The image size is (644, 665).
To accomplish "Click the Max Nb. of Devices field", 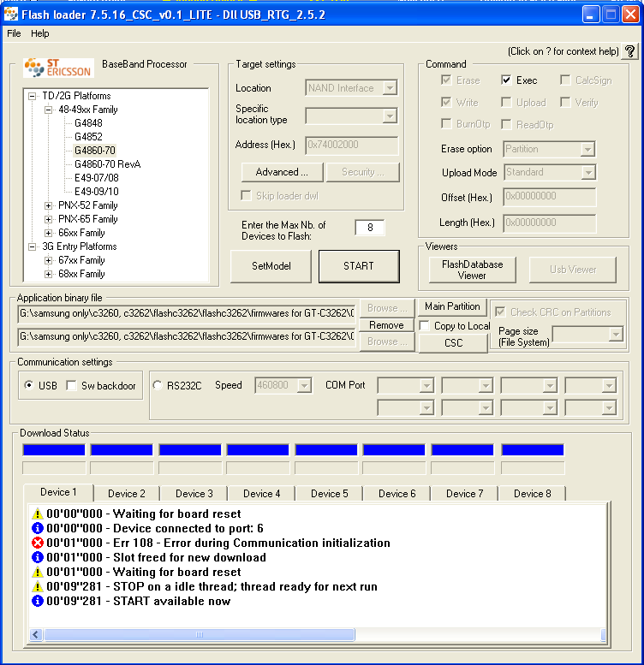I will click(x=370, y=228).
